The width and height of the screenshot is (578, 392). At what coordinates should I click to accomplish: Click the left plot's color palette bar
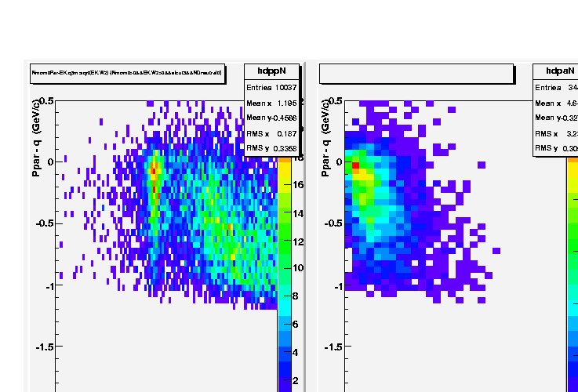click(x=284, y=274)
